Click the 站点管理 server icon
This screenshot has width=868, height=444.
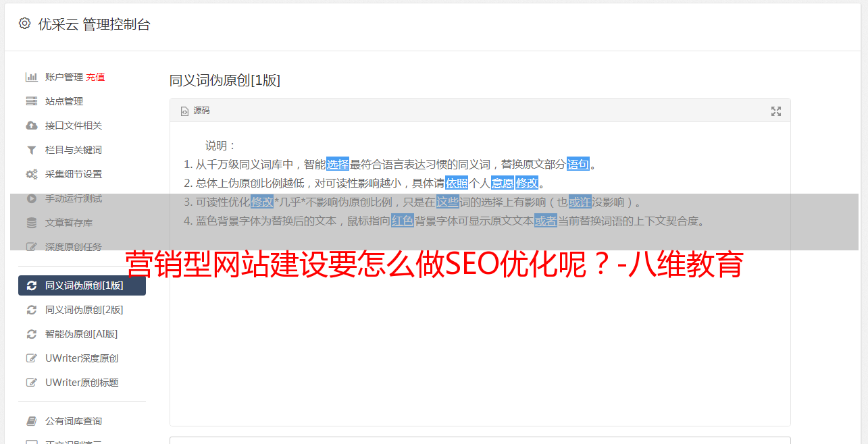[x=31, y=101]
